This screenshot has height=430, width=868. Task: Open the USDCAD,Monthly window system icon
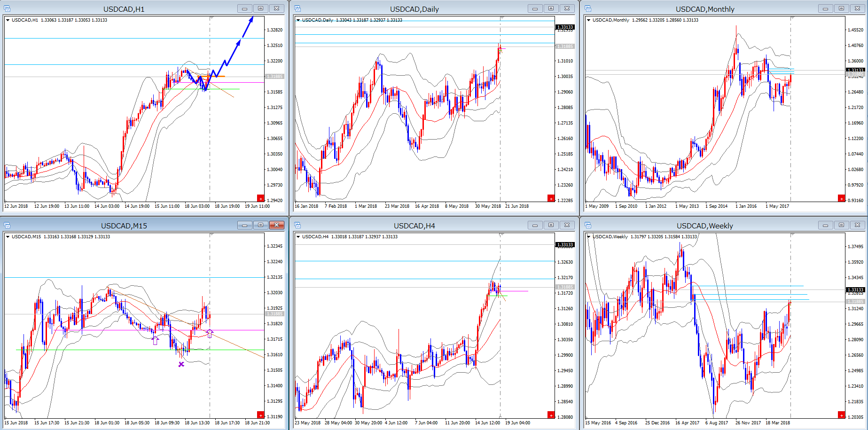coord(588,8)
